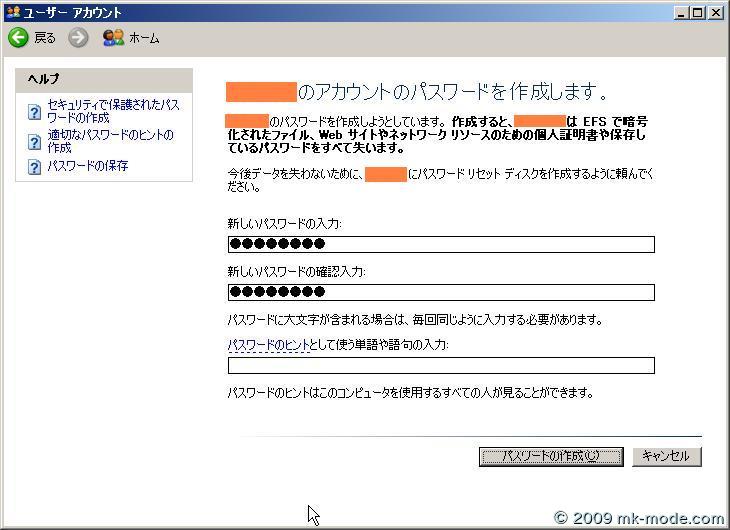This screenshot has height=530, width=730.
Task: Open help icon for セキュリティで保護されたパスワードの作成
Action: pos(34,112)
